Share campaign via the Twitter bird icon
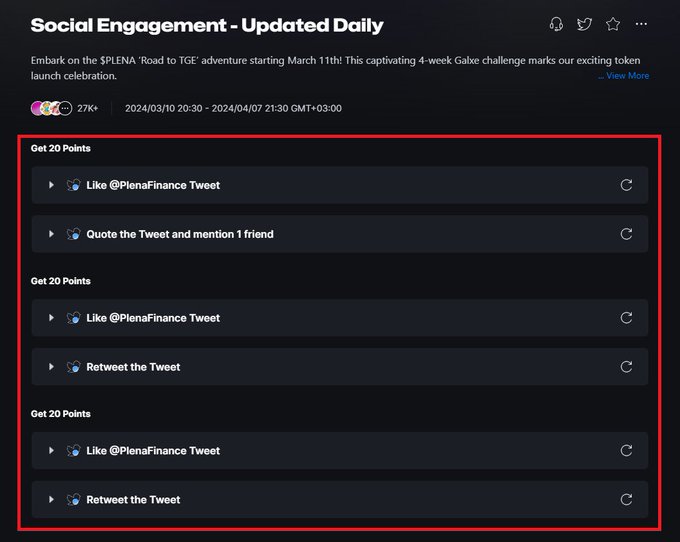The height and width of the screenshot is (542, 680). tap(584, 24)
